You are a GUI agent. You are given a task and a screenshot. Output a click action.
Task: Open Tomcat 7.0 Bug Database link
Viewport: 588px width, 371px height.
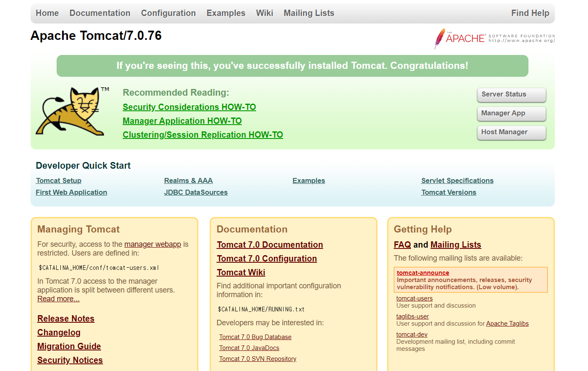(255, 337)
